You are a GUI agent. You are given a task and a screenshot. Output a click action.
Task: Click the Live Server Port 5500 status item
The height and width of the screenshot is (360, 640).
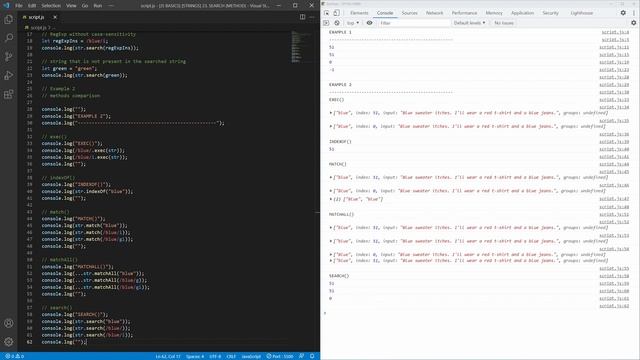(280, 356)
